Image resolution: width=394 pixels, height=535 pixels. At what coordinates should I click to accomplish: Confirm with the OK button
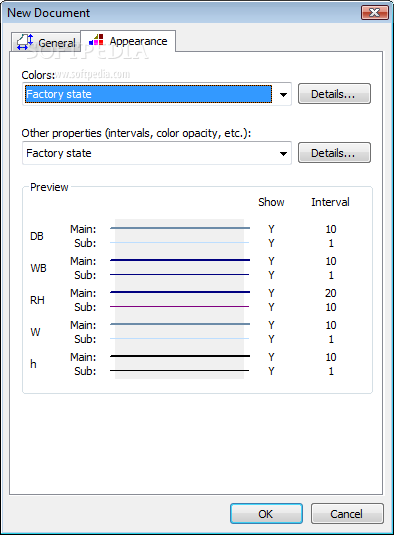pos(266,514)
